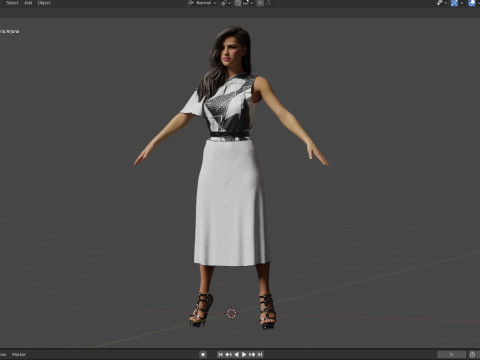Image resolution: width=480 pixels, height=360 pixels.
Task: Jump to the timeline start frame
Action: click(x=220, y=354)
